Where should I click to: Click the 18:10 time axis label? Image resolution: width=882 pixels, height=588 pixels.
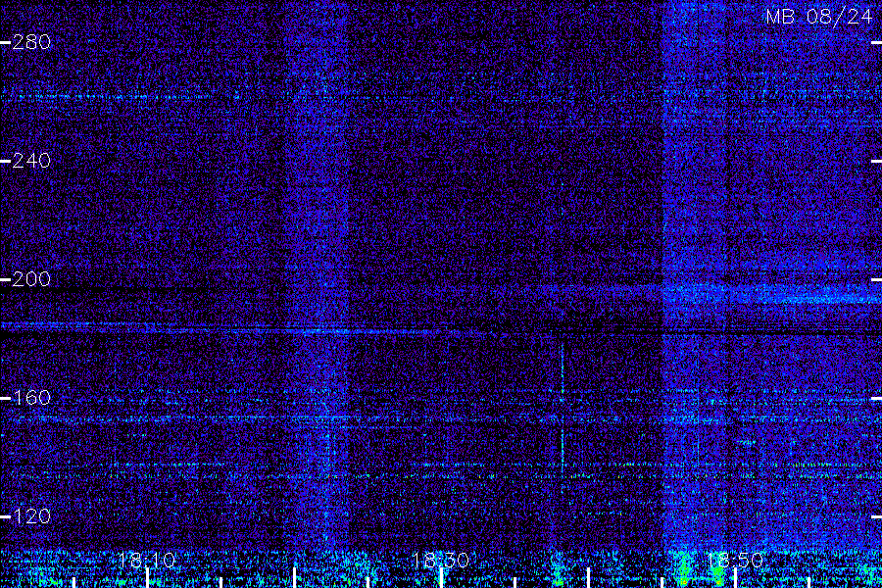[147, 560]
